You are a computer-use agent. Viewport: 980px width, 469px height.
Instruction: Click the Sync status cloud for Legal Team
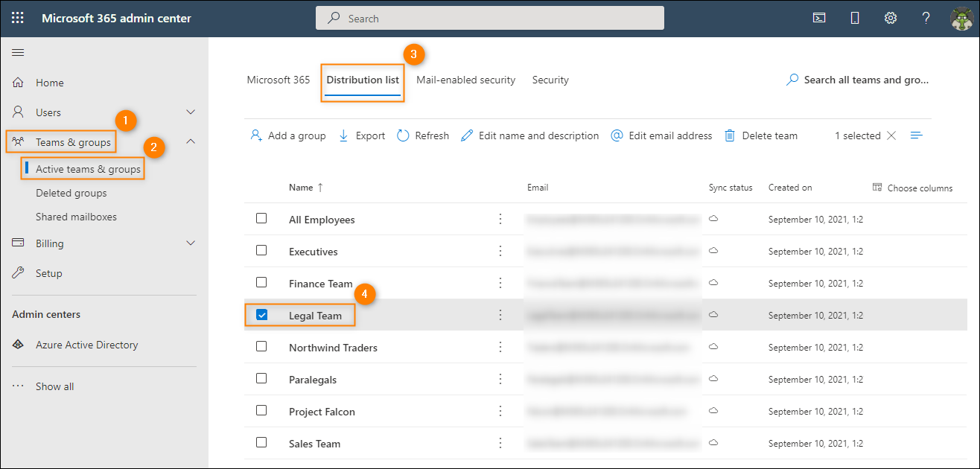[x=713, y=315]
